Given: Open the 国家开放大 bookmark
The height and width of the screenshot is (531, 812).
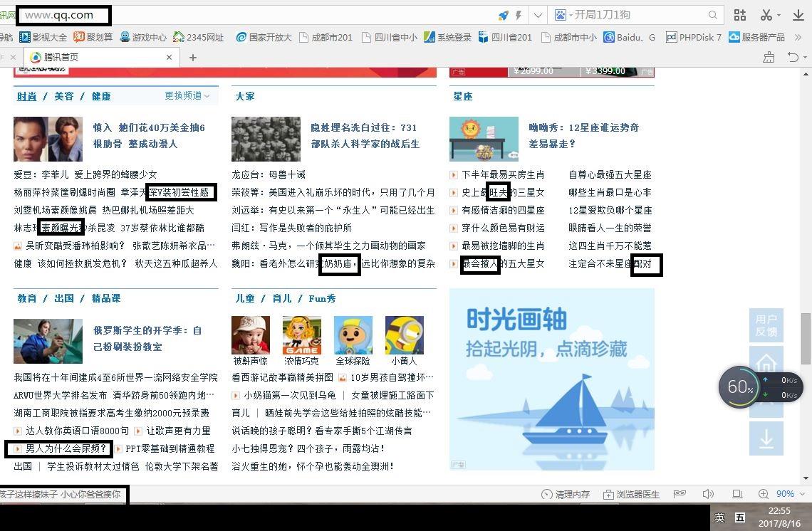Looking at the screenshot, I should [x=264, y=37].
